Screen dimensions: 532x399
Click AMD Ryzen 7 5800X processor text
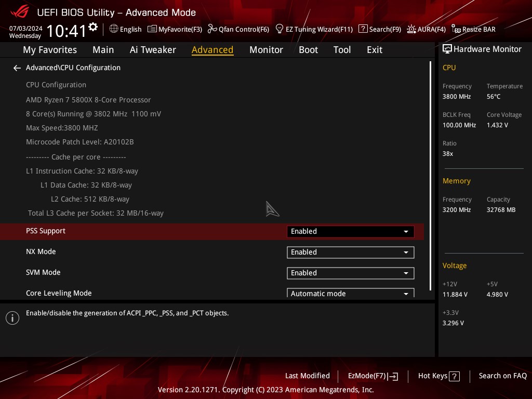(88, 100)
